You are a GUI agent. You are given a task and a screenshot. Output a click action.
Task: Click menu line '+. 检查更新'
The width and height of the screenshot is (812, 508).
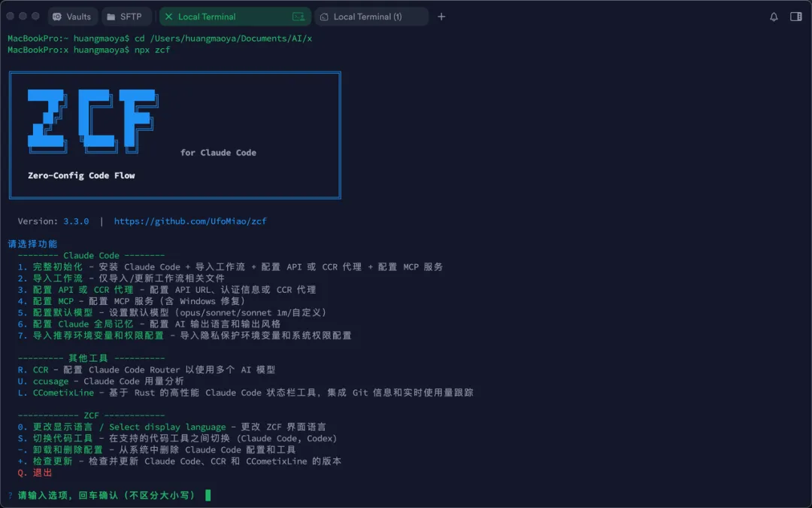tap(180, 461)
